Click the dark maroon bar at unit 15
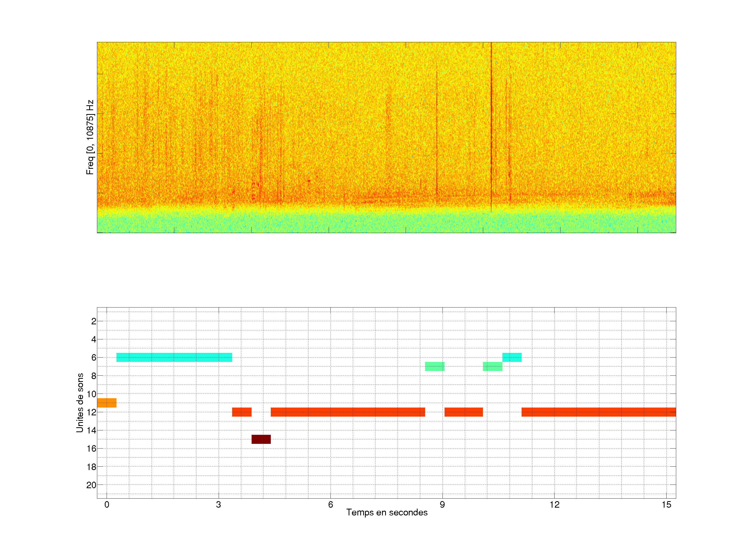747x560 pixels. tap(261, 439)
